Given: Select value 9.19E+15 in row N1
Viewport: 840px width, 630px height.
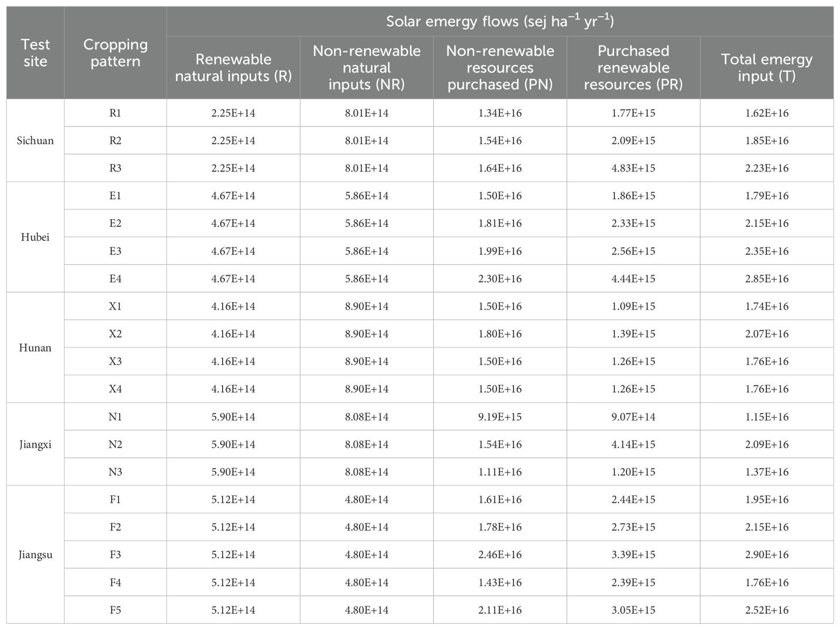Looking at the screenshot, I should tap(500, 417).
